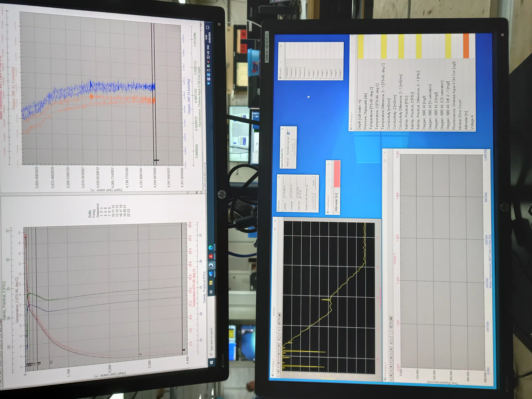The height and width of the screenshot is (399, 532).
Task: Close the Sequential Bottle Fire dialog
Action: pos(283,129)
